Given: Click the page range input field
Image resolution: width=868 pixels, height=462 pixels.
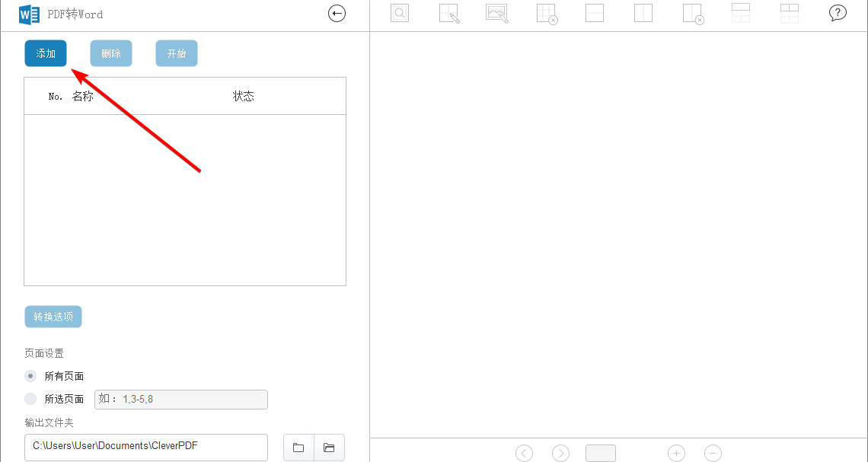Looking at the screenshot, I should 180,399.
